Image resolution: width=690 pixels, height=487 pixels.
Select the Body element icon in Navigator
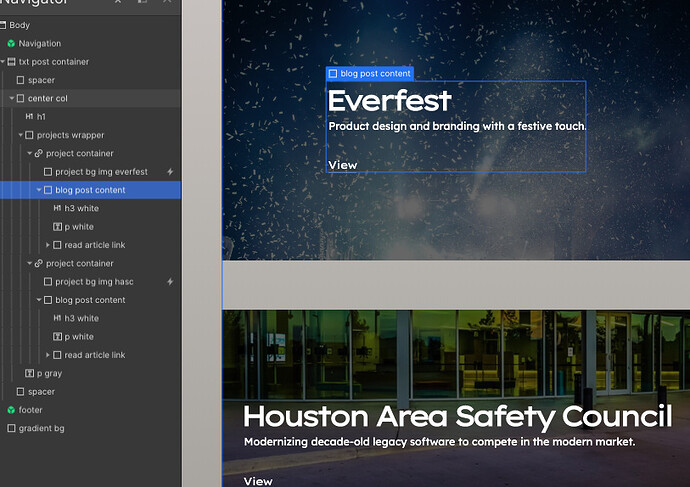point(3,25)
